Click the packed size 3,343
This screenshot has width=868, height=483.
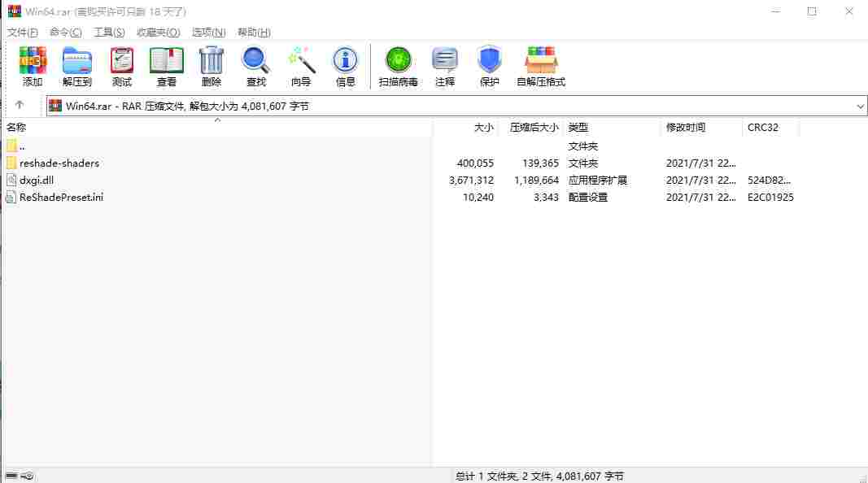(x=547, y=197)
